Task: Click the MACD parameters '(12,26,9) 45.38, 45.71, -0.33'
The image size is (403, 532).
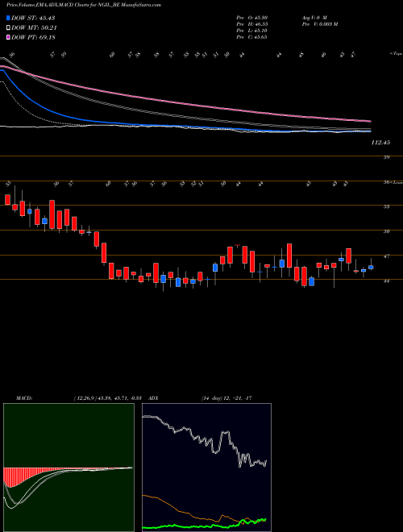Action: (x=110, y=397)
